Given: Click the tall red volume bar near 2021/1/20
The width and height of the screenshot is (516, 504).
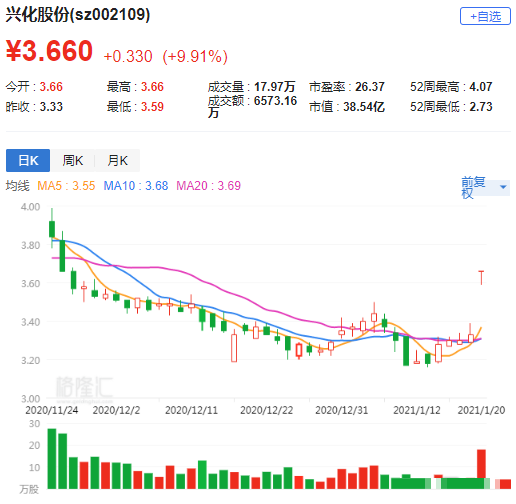Looking at the screenshot, I should pos(481,469).
